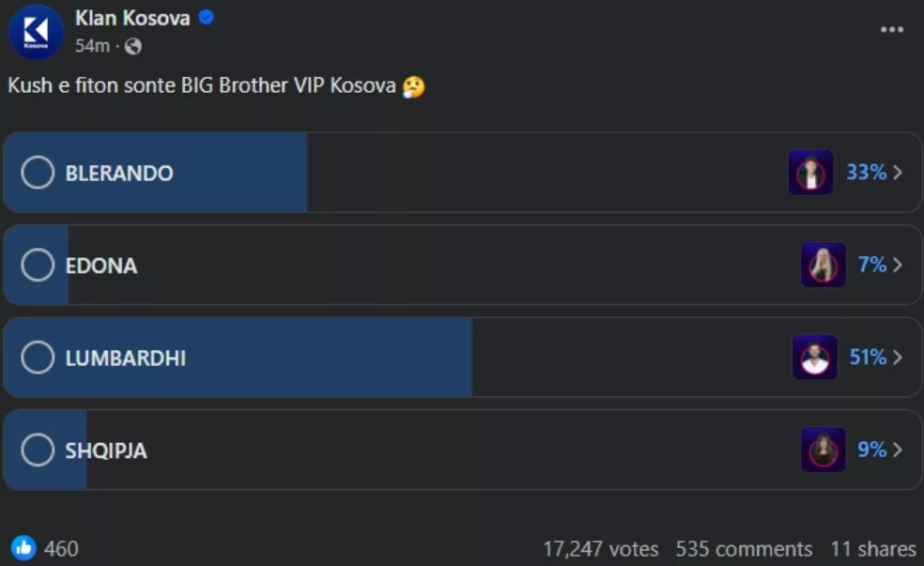This screenshot has height=566, width=924.
Task: Choose the SHQIPJA radio button
Action: click(x=38, y=450)
